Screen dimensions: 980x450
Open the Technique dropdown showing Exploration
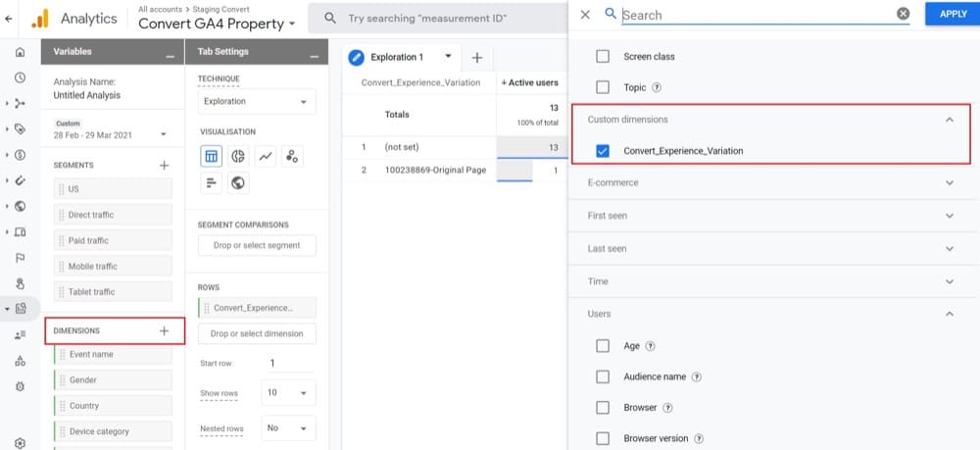coord(257,102)
